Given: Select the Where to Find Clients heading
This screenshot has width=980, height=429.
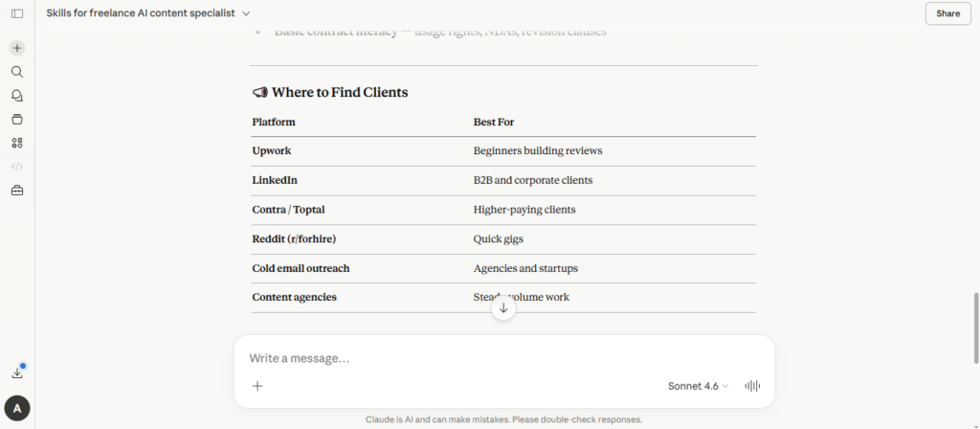Looking at the screenshot, I should click(x=340, y=93).
